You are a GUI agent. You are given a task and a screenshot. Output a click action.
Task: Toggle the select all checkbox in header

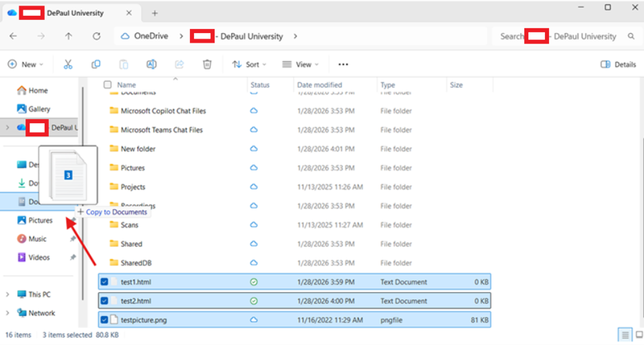pos(107,85)
